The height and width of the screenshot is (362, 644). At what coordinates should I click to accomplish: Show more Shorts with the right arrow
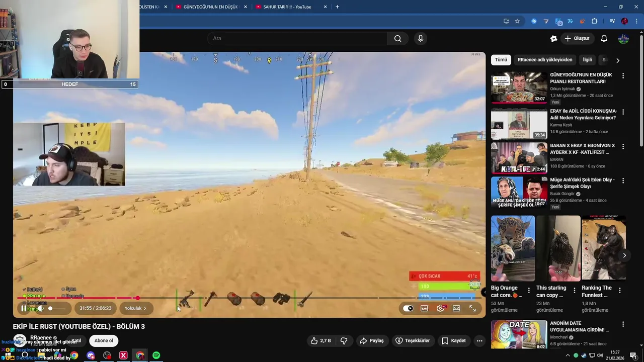tap(624, 255)
